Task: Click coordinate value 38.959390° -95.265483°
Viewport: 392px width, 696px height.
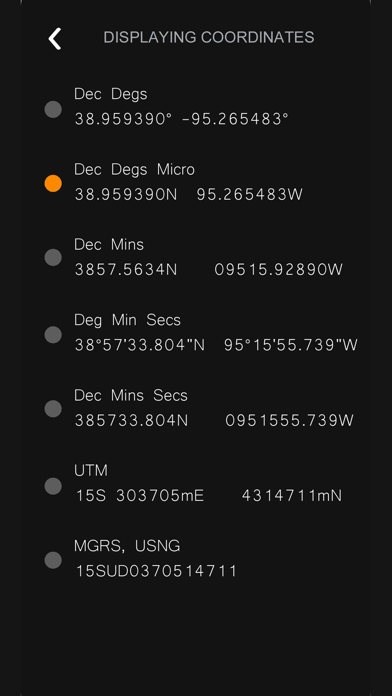Action: coord(182,119)
